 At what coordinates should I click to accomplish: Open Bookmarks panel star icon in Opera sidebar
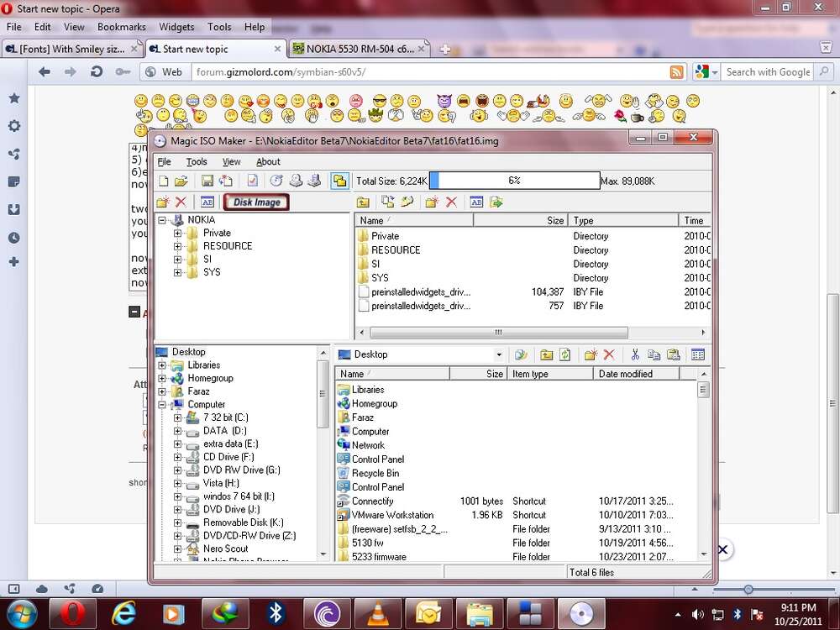point(14,98)
